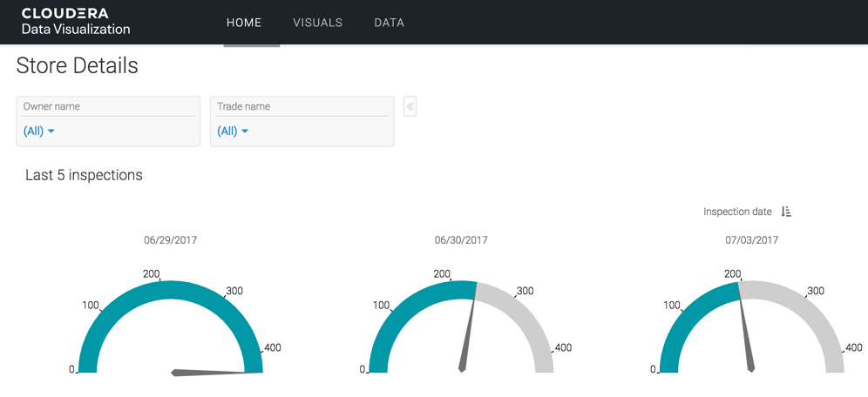Collapse the filters panel with double chevron
868x397 pixels.
410,107
